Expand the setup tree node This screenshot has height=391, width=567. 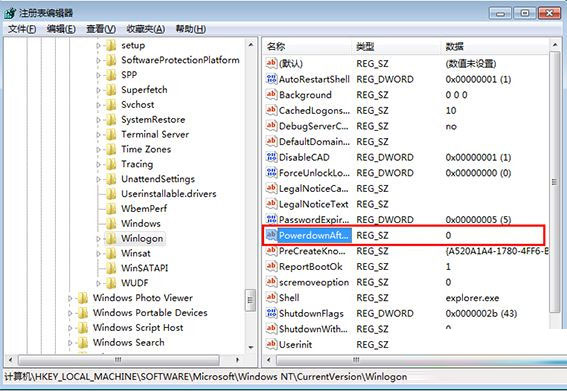(x=98, y=46)
